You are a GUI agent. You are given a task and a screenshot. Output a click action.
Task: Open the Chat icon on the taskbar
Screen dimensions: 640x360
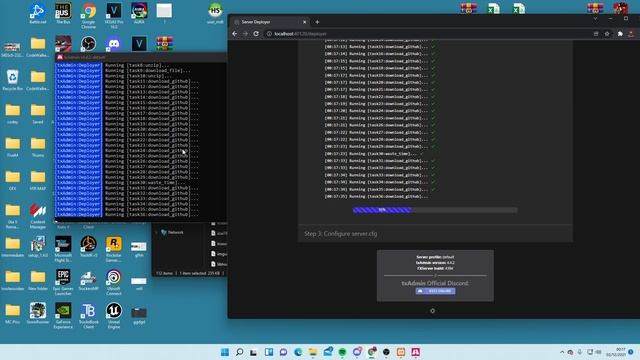[x=283, y=352]
